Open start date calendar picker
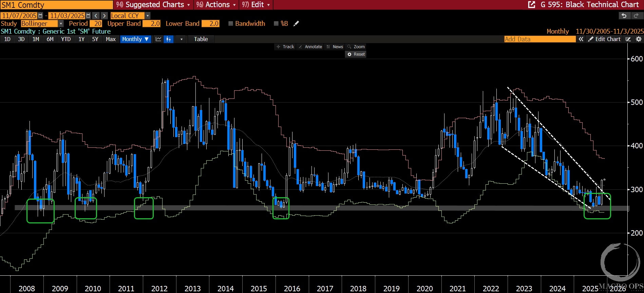This screenshot has height=293, width=644. (41, 16)
